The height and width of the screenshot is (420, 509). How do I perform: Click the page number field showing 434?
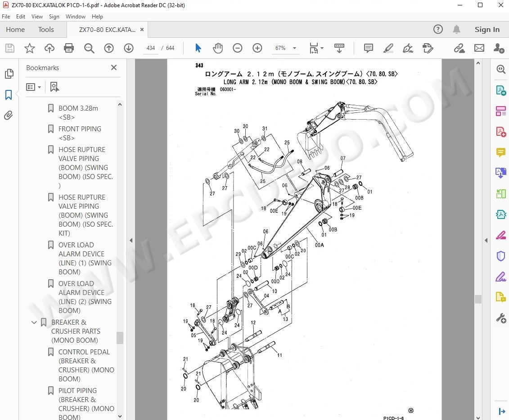pos(151,48)
